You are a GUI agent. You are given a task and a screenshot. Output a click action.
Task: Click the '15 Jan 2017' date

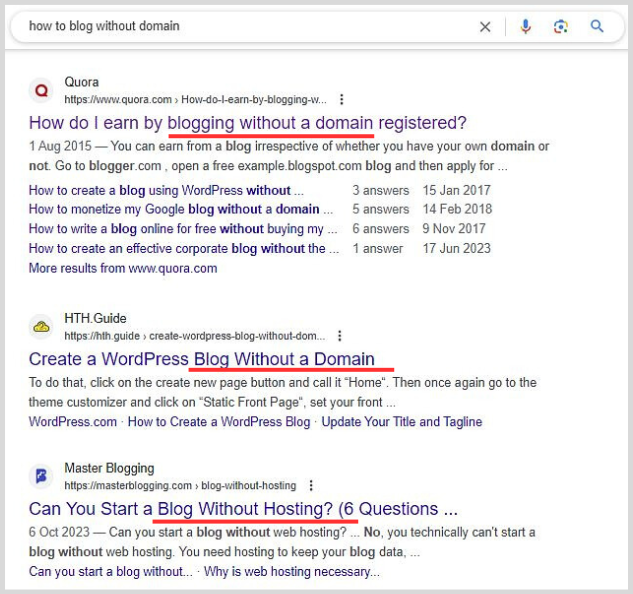[457, 190]
